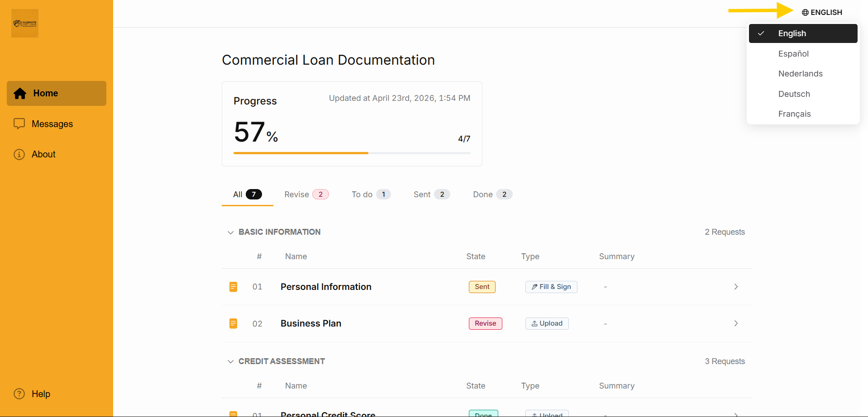
Task: Choose Deutsch in the language list
Action: [x=794, y=94]
